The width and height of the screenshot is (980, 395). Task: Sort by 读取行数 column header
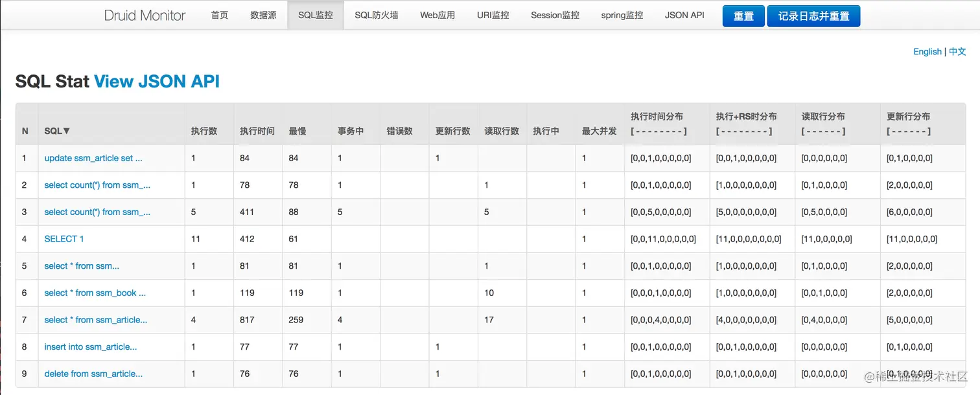[x=502, y=131]
